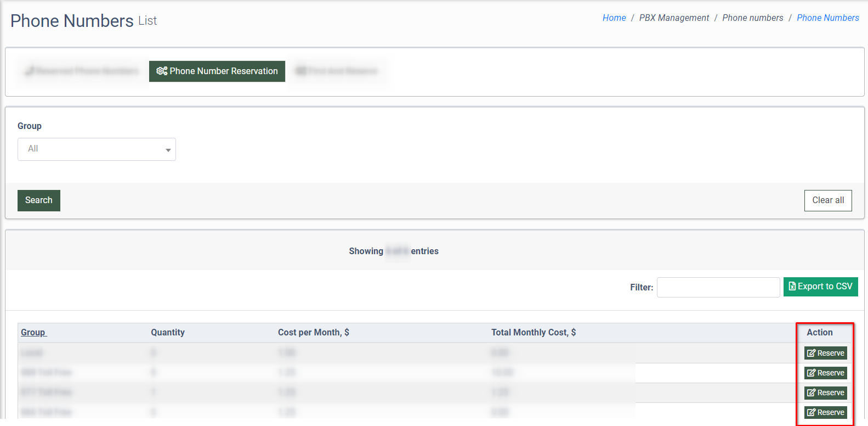Click the gears icon on Phone Number Reservation
This screenshot has height=426, width=868.
162,71
